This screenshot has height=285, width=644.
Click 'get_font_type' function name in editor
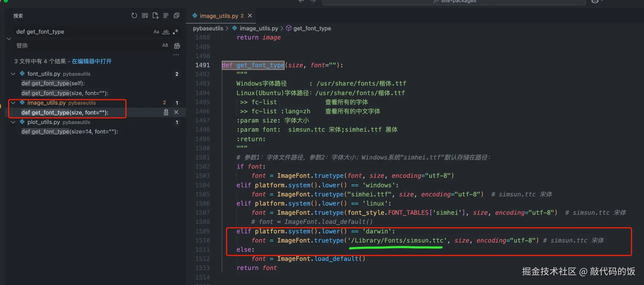pyautogui.click(x=260, y=65)
